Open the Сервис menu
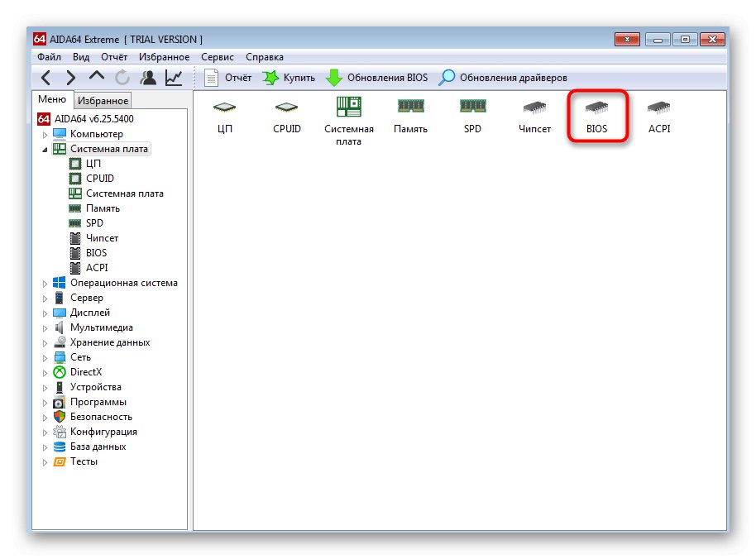The width and height of the screenshot is (756, 559). coord(218,57)
